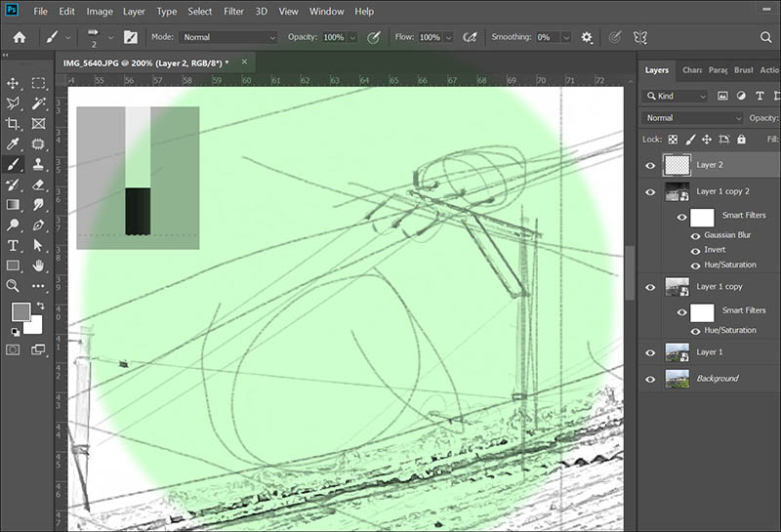Toggle pressure for brush size

(x=615, y=37)
